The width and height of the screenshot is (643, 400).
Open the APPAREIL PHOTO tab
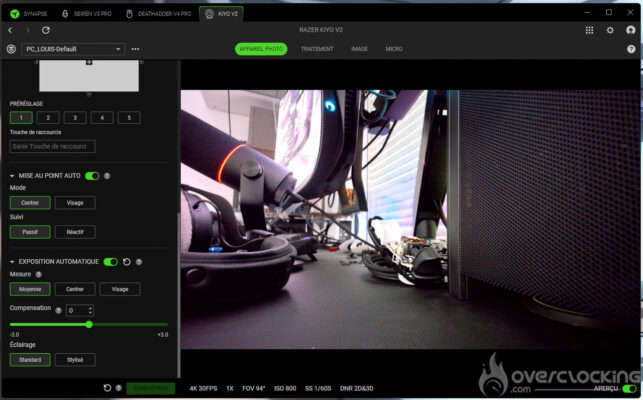[x=261, y=49]
